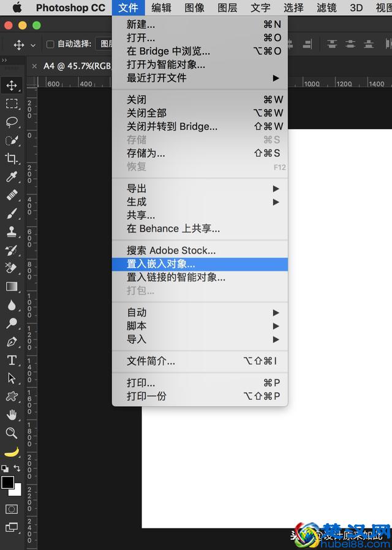This screenshot has width=392, height=550.
Task: Select the History Brush tool
Action: click(12, 250)
